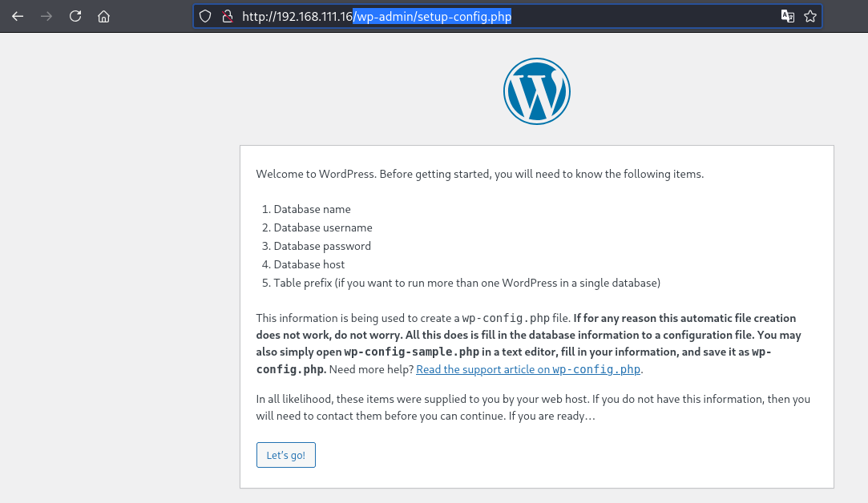Click the 'Database name' list item
The image size is (868, 503).
click(313, 209)
